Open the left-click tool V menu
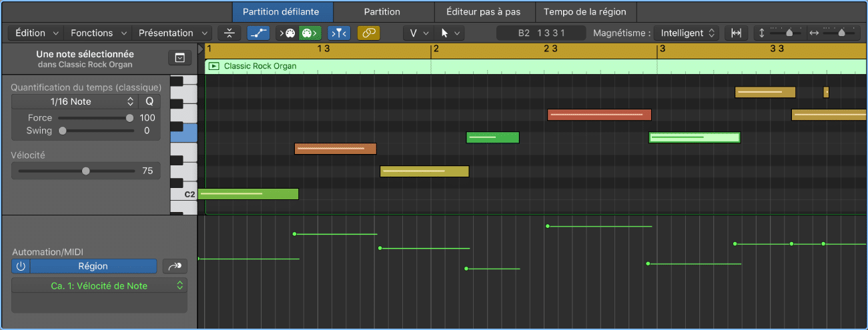Viewport: 868px width, 330px height. coord(419,33)
